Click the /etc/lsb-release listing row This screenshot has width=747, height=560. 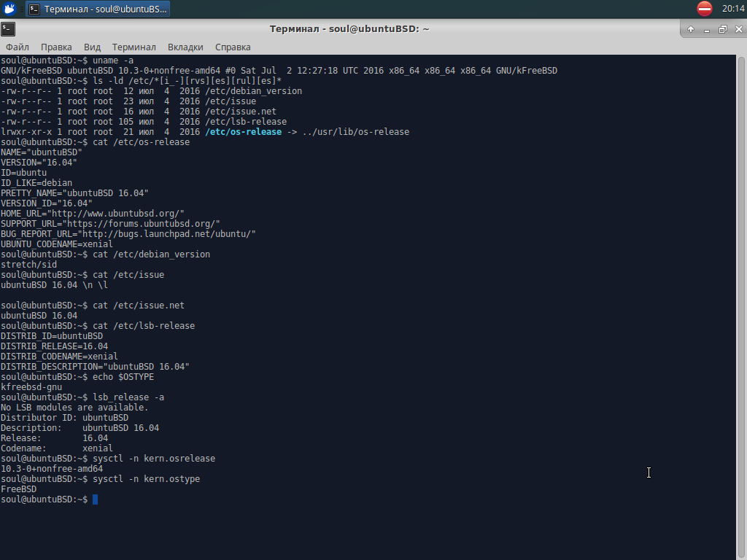tap(144, 122)
